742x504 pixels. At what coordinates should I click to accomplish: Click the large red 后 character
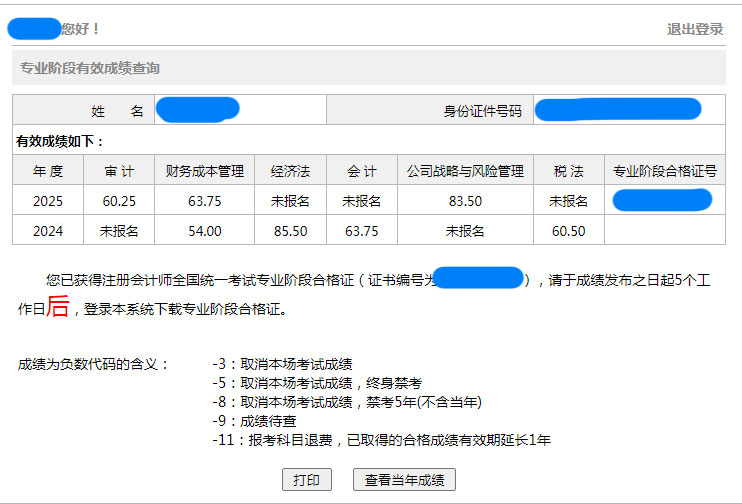tap(58, 307)
